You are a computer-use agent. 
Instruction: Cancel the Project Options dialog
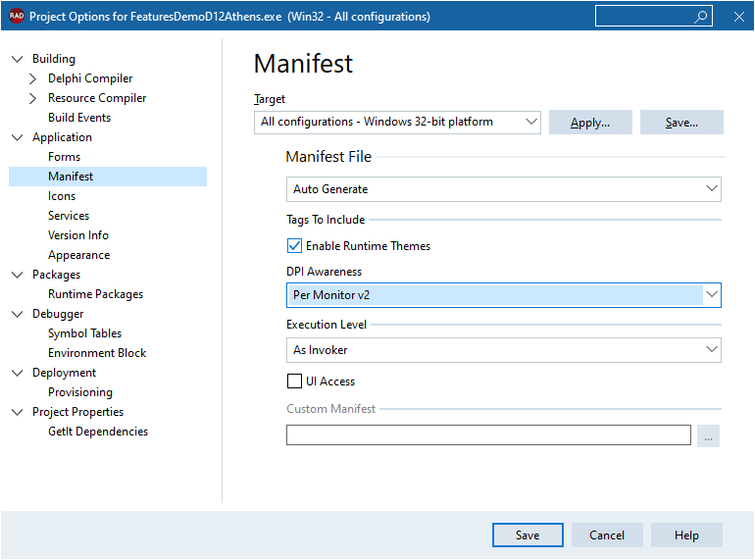tap(607, 535)
